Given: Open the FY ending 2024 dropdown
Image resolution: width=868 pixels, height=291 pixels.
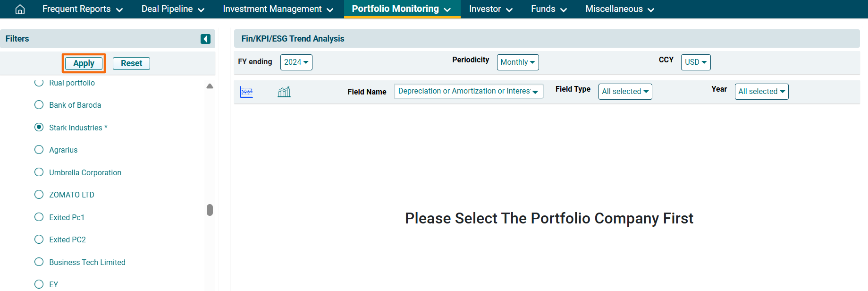Looking at the screenshot, I should 296,62.
